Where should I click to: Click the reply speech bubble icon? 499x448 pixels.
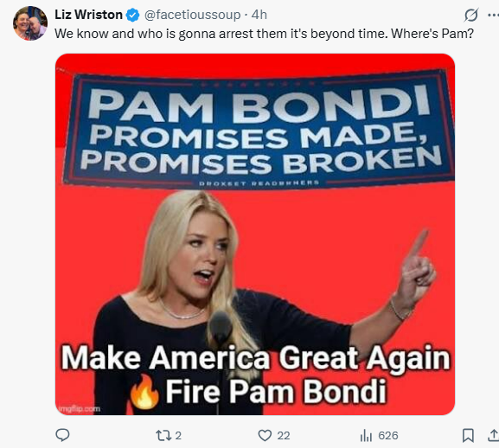point(62,435)
